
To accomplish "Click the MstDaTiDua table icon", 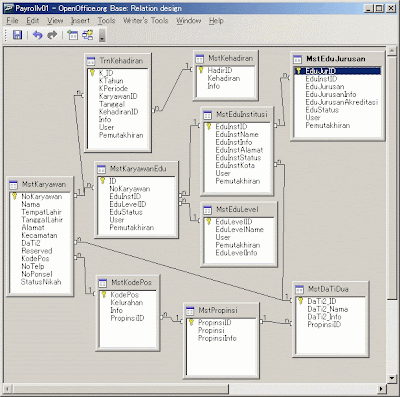I will click(299, 289).
